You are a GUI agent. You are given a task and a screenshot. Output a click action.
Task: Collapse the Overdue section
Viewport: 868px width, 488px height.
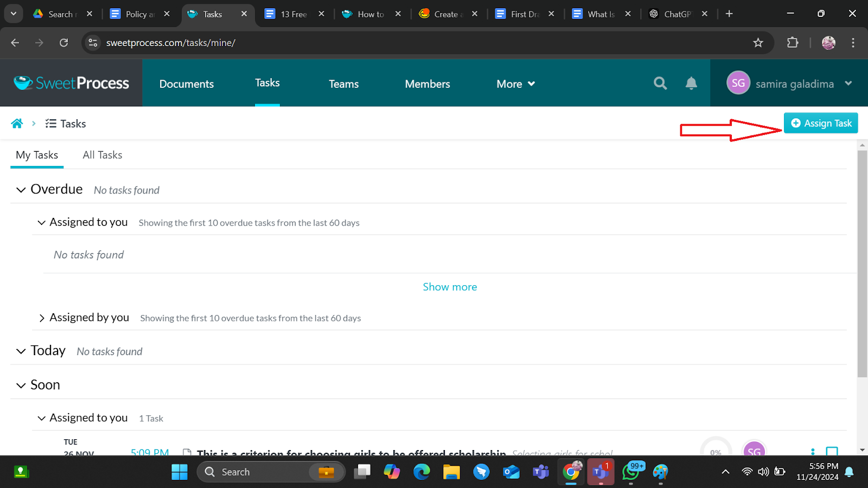pyautogui.click(x=21, y=190)
